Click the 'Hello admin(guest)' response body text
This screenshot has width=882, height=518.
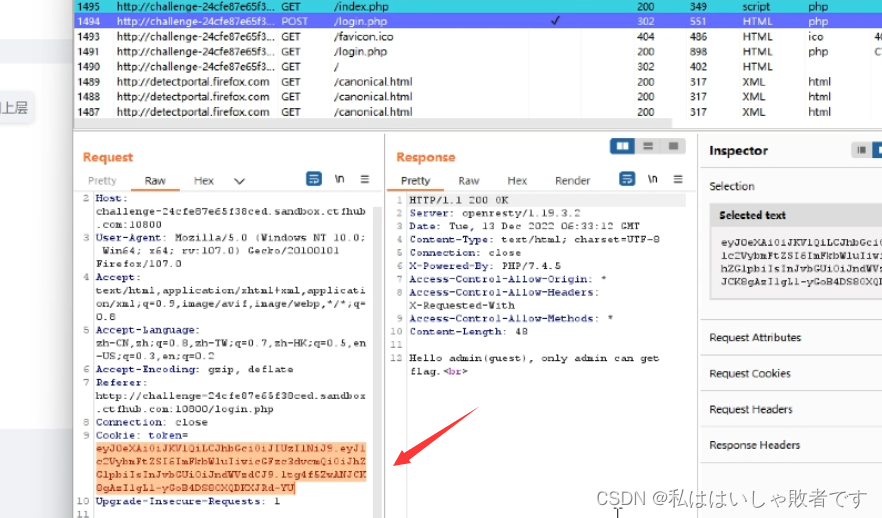point(534,364)
